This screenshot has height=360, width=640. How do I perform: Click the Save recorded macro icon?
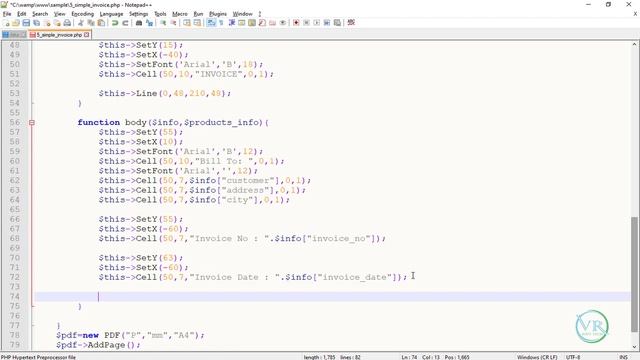(x=337, y=23)
